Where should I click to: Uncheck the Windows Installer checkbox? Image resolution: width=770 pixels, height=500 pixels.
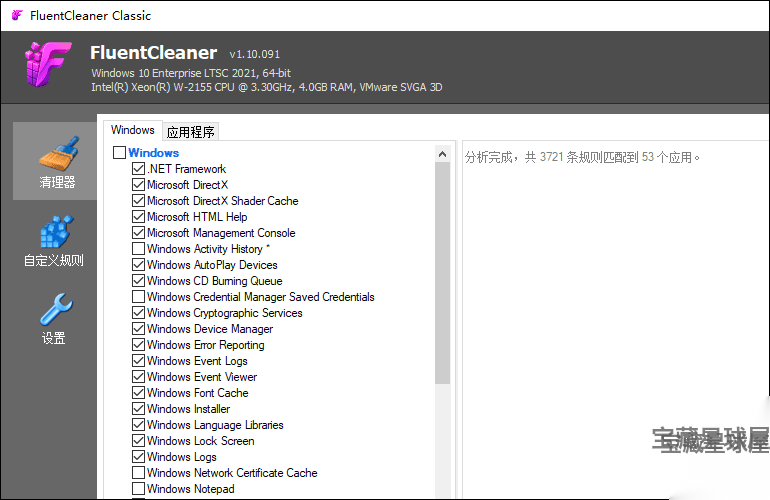pos(138,409)
